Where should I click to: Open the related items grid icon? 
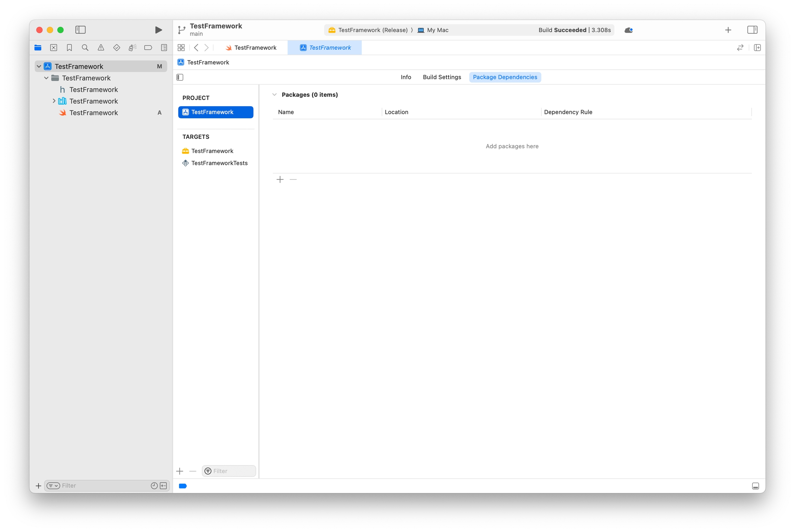click(181, 48)
